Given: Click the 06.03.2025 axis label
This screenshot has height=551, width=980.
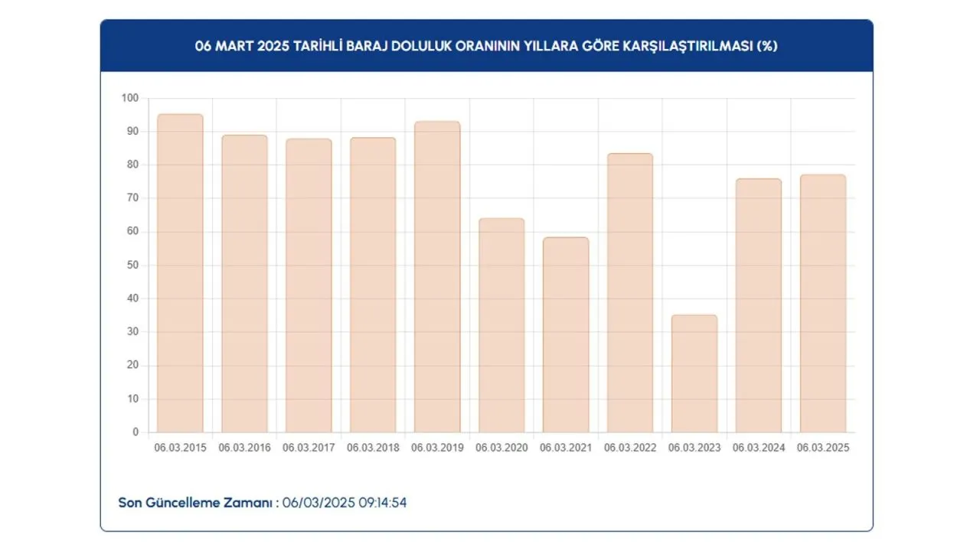Looking at the screenshot, I should pyautogui.click(x=823, y=448).
